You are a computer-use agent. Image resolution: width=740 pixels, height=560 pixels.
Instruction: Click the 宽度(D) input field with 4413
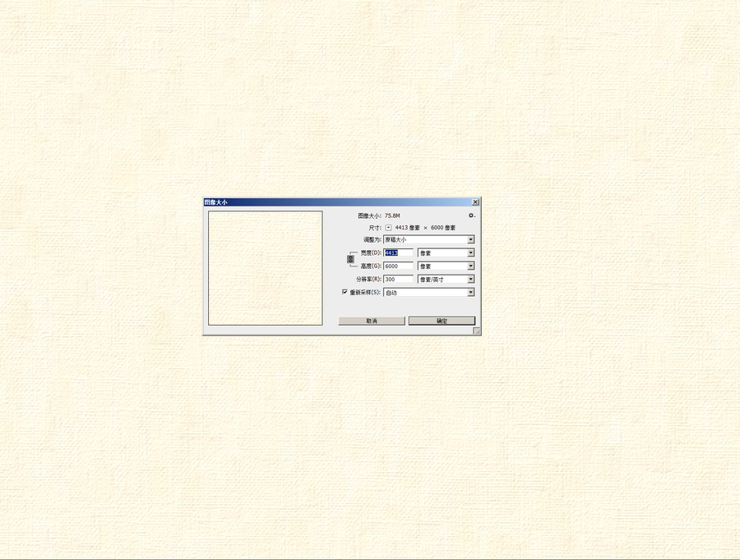398,252
